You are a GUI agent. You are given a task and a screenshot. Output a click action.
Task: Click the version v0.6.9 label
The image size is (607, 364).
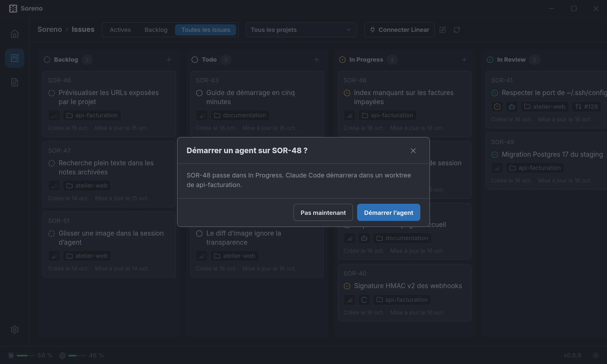pos(572,355)
